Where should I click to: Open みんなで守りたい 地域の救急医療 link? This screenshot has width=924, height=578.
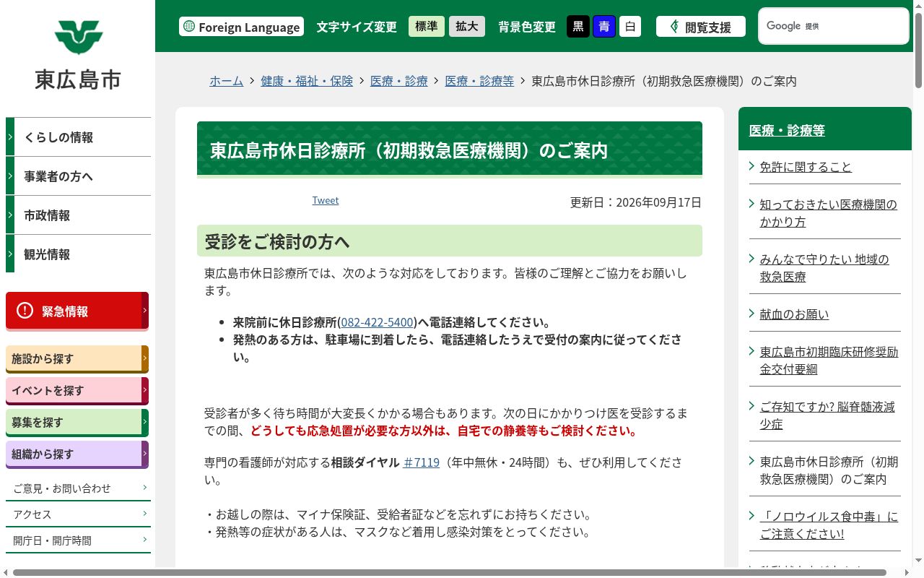pos(824,268)
